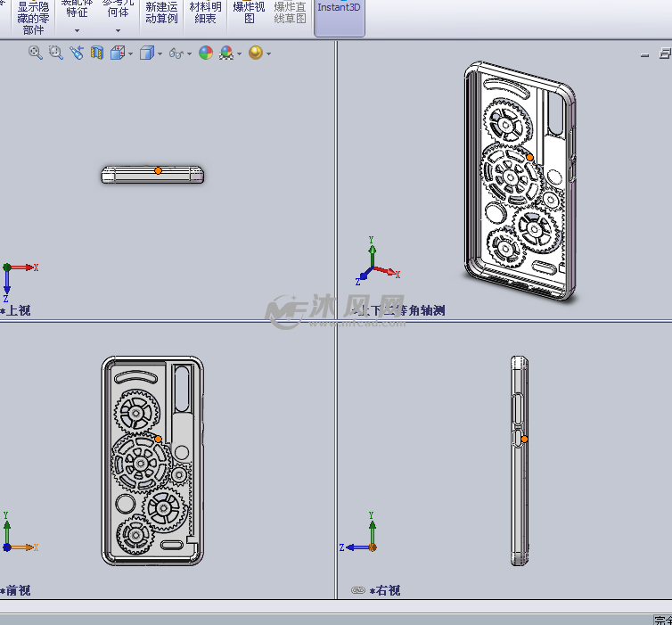Click orange origin point in top view
This screenshot has width=672, height=625.
pyautogui.click(x=158, y=170)
